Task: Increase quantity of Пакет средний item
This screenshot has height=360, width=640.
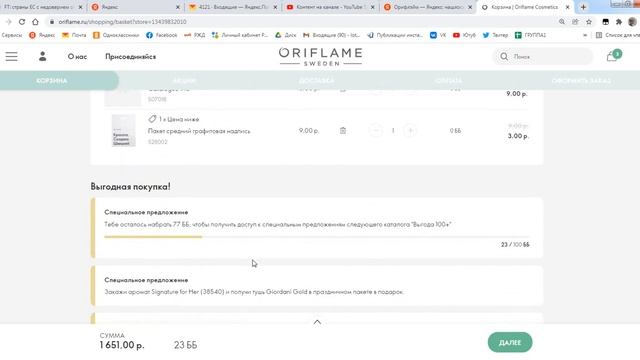Action: [x=410, y=131]
